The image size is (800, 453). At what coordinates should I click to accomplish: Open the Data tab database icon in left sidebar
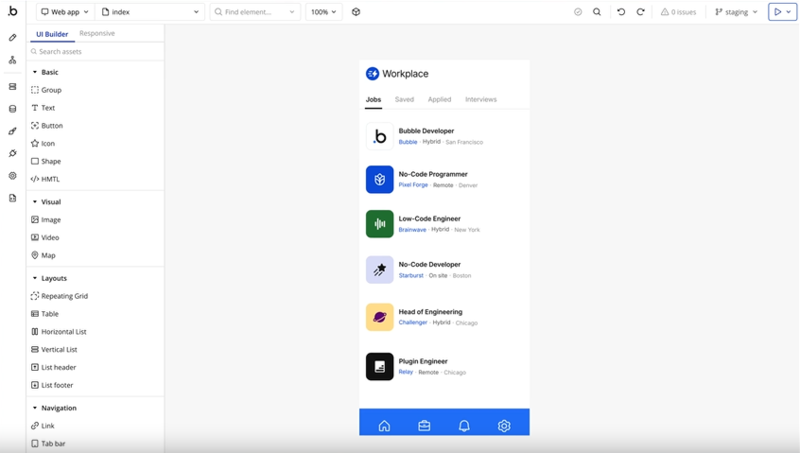tap(13, 109)
